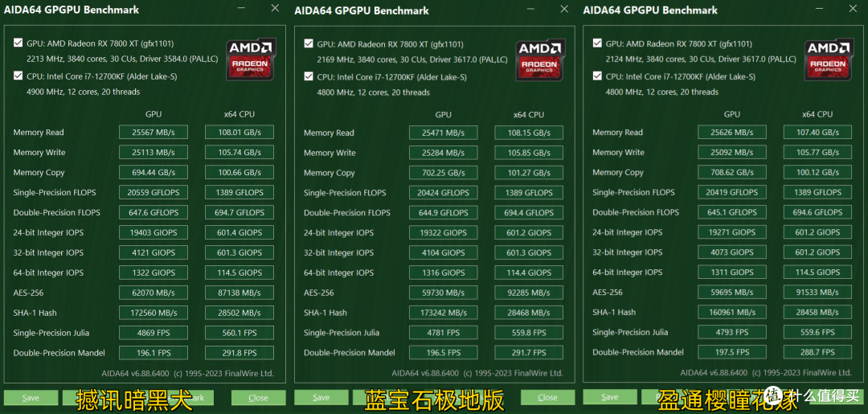Screen dimensions: 868x414
Task: Click AES-256 CPU value 91533 MB/s
Action: (817, 293)
